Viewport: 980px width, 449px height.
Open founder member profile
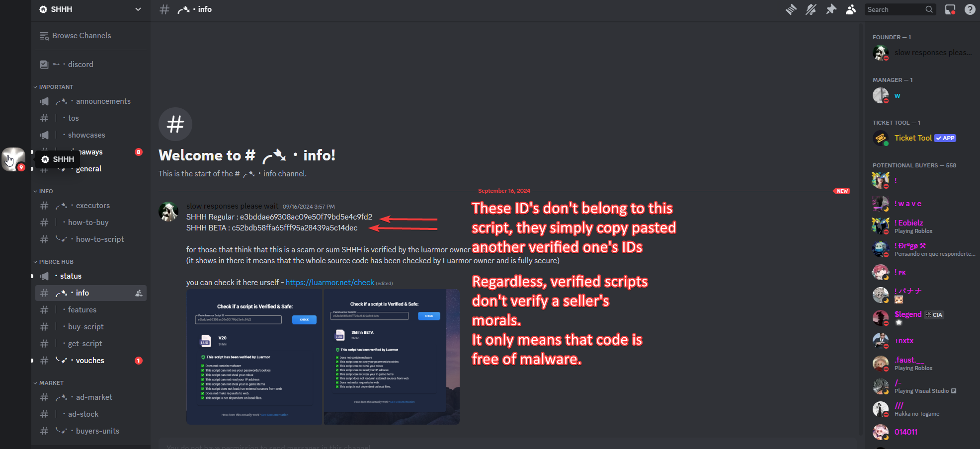[x=922, y=53]
